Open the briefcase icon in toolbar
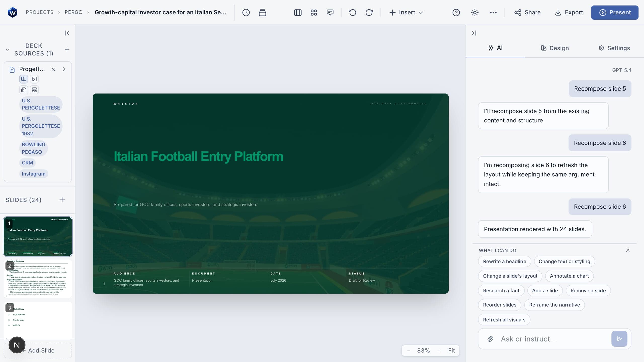The image size is (644, 362). [x=262, y=12]
